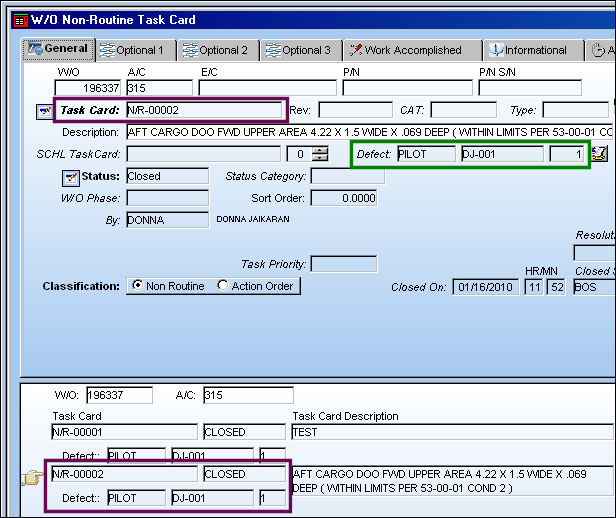The image size is (616, 518).
Task: Click the closed minute field showing 52
Action: click(557, 287)
